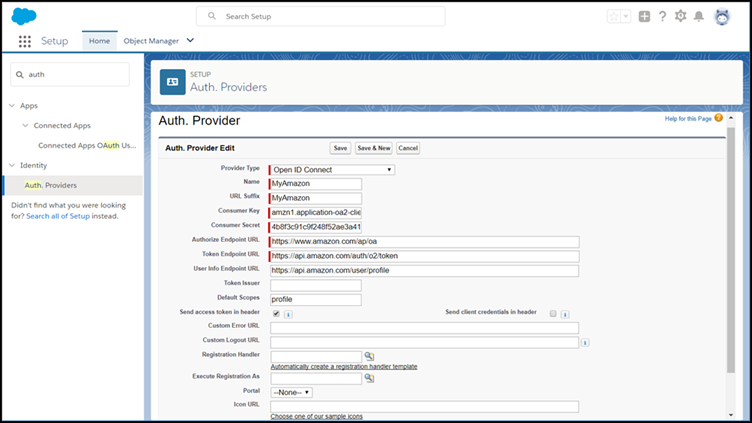
Task: Open the Provider Type dropdown
Action: 332,170
